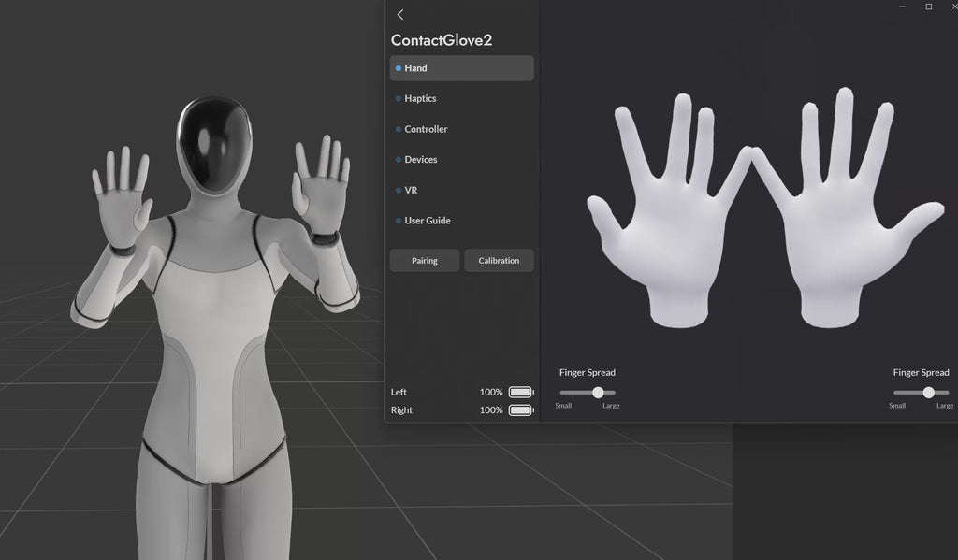This screenshot has width=958, height=560.
Task: Click the right Finger Spread slider handle
Action: point(928,392)
